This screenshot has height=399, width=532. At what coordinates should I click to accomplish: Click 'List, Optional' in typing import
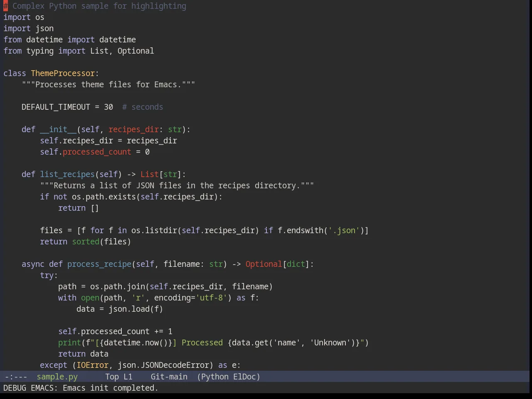pyautogui.click(x=122, y=51)
